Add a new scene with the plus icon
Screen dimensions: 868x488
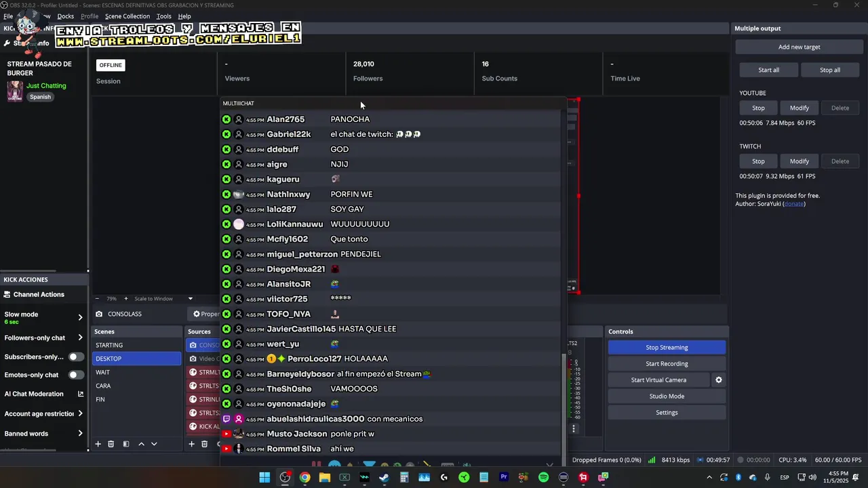click(98, 444)
